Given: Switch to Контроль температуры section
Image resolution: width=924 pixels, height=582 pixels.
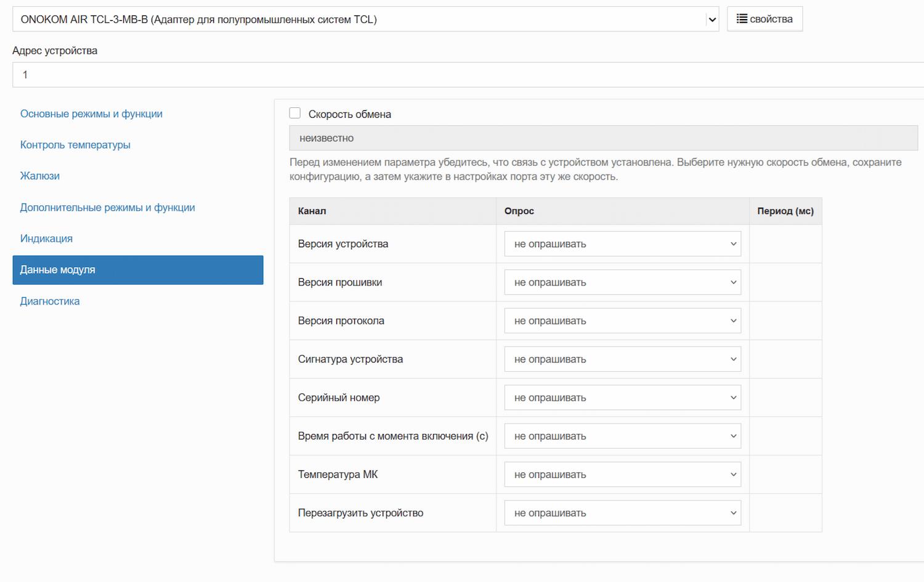Looking at the screenshot, I should coord(75,145).
